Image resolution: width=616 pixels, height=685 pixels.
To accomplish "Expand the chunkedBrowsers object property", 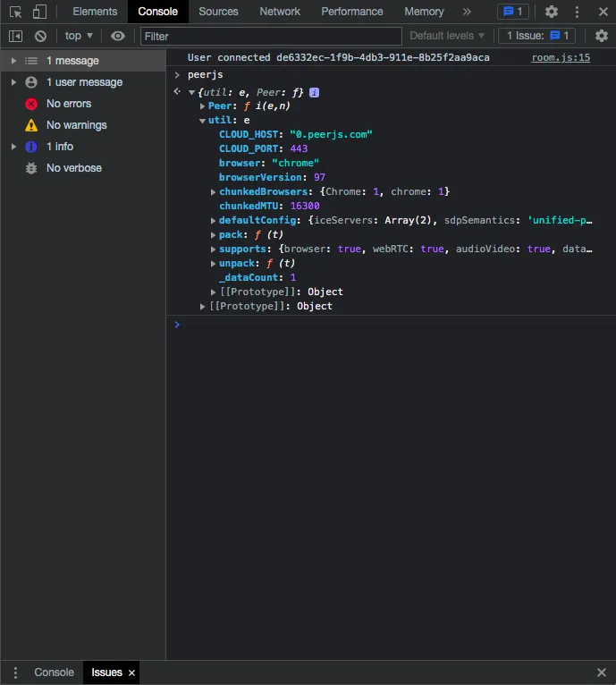I will [x=213, y=192].
